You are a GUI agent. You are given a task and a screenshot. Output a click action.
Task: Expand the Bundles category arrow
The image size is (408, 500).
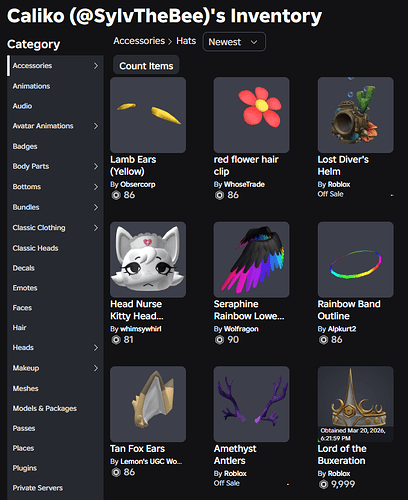(96, 207)
